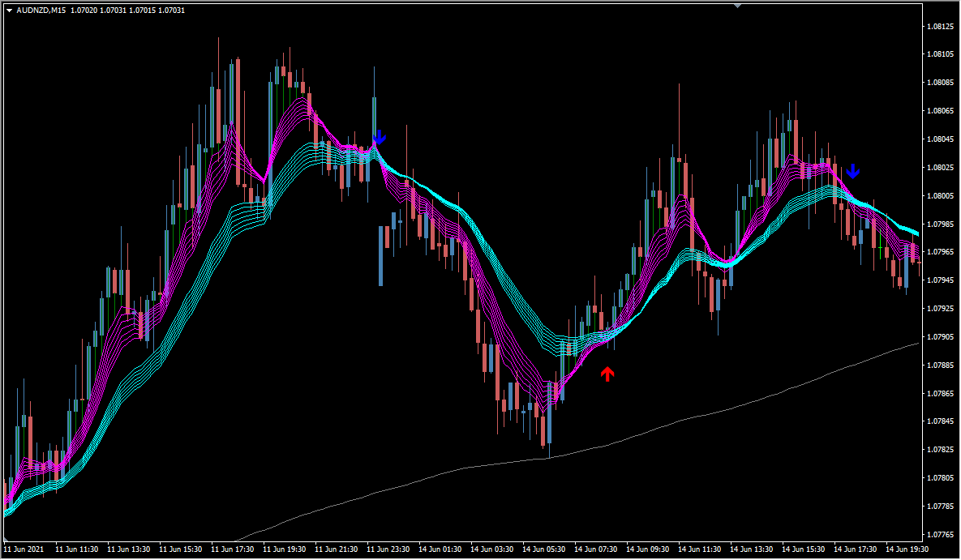961x560 pixels.
Task: Click the 14 Jun 17:30 time label
Action: 856,549
